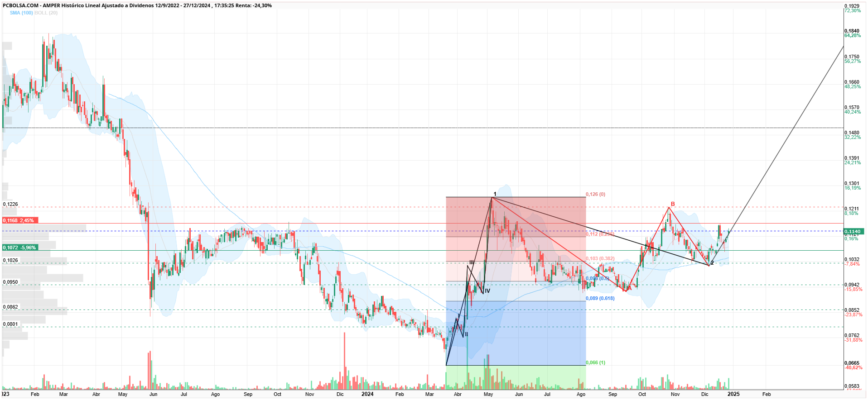Click the 0,1840 price axis label

[x=852, y=31]
